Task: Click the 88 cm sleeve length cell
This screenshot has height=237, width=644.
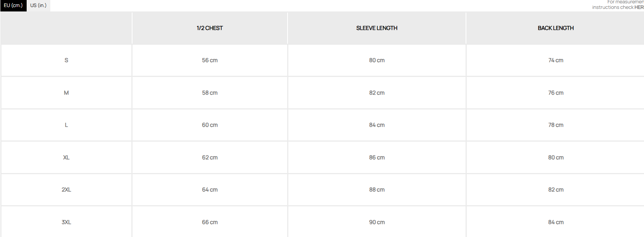Action: (x=377, y=190)
